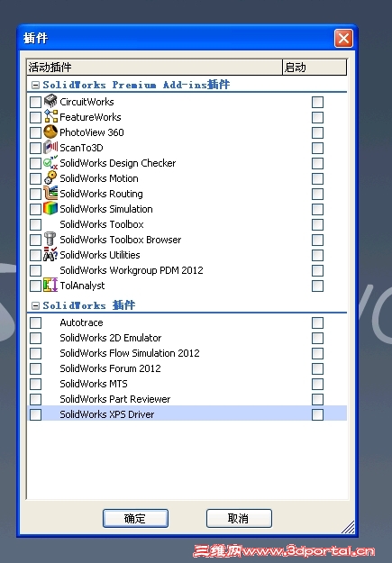Enable SolidWorks Flow Simulation 2012 active checkbox
Image resolution: width=392 pixels, height=563 pixels.
[x=35, y=353]
